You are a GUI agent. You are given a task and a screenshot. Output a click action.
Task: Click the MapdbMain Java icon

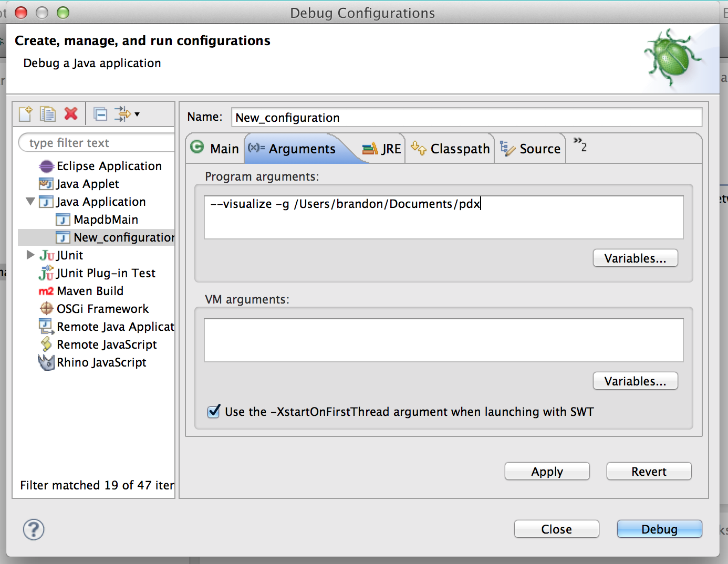coord(63,220)
